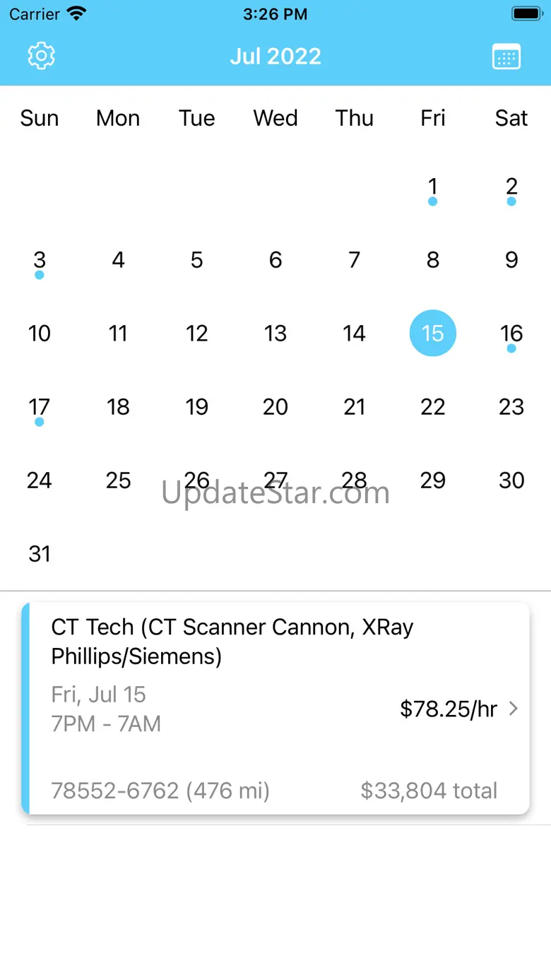Select July 2 with shift dot
Viewport: 551px width, 980px height.
tap(511, 187)
